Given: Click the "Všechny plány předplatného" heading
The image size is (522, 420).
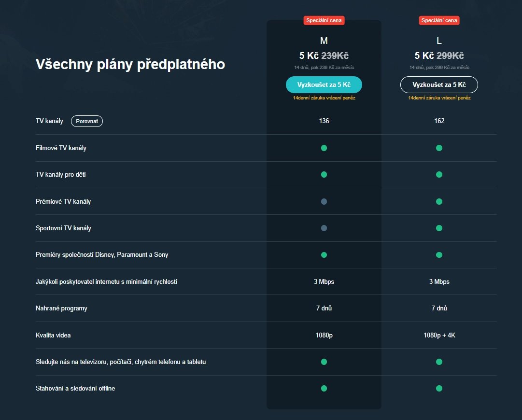Looking at the screenshot, I should tap(130, 64).
